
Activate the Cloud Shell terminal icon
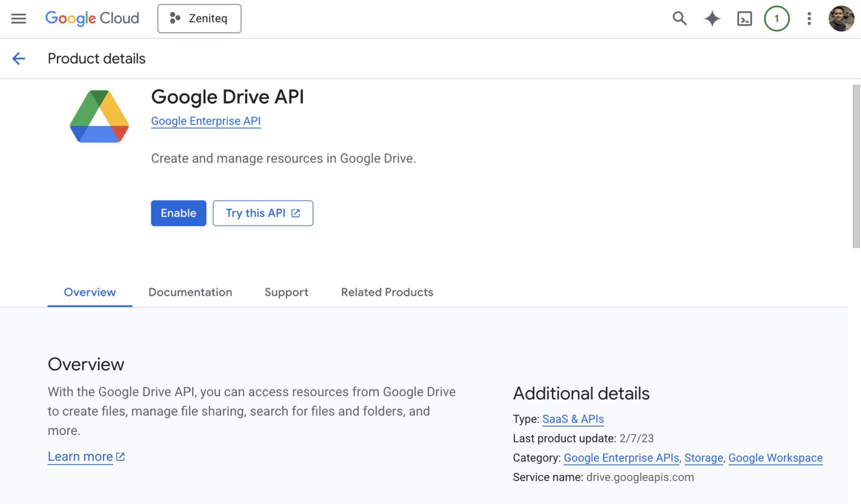(x=744, y=19)
